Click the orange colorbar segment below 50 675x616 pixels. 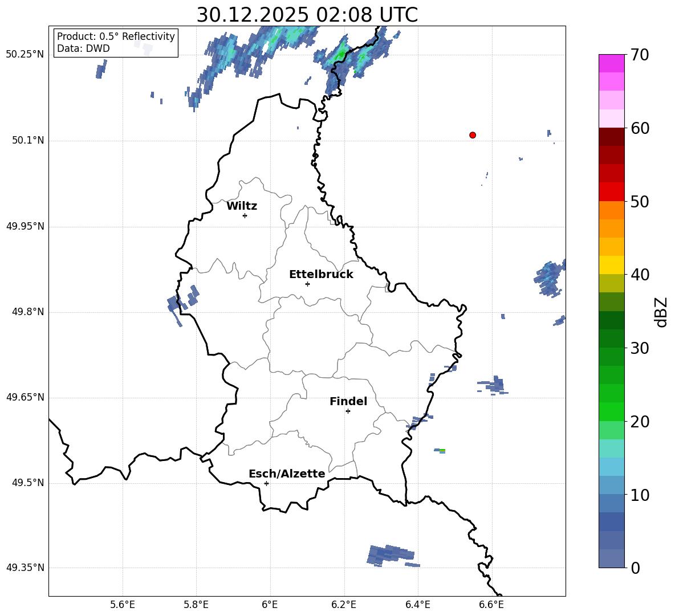[x=611, y=210]
